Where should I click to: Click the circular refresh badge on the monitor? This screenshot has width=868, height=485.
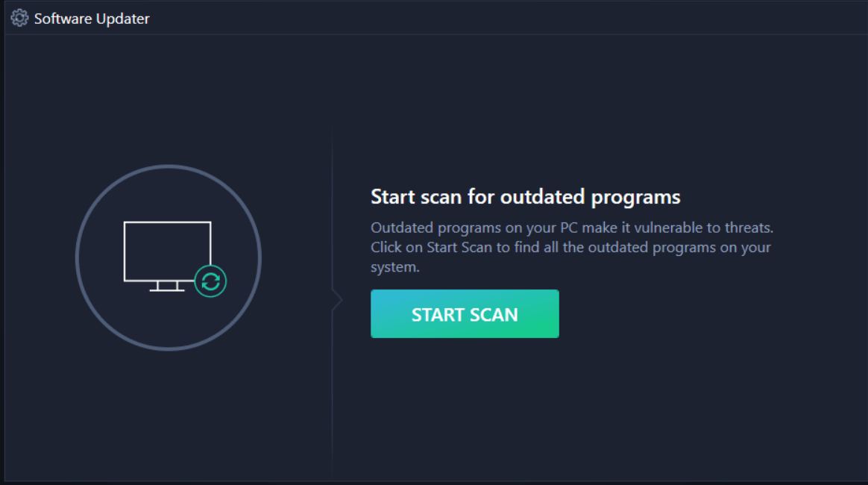[x=210, y=281]
